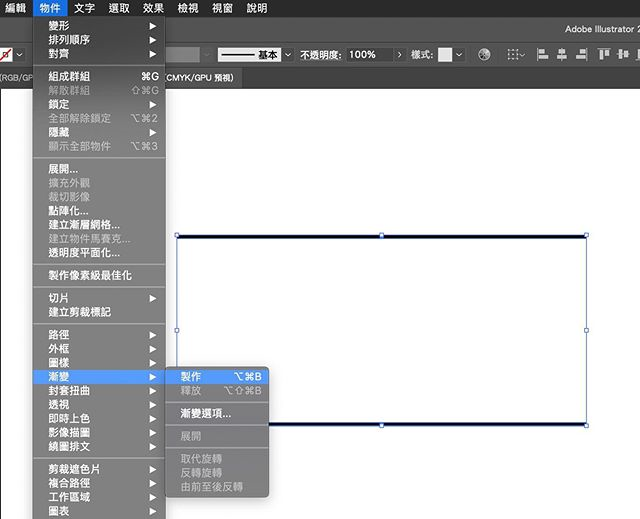Open the 視窗 menu
640x519 pixels.
222,8
